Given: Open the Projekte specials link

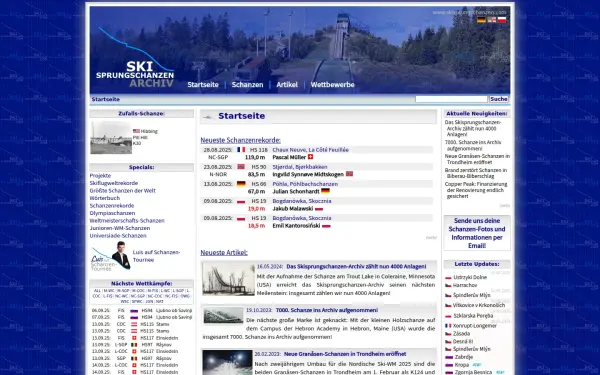Looking at the screenshot, I should click(x=100, y=176).
